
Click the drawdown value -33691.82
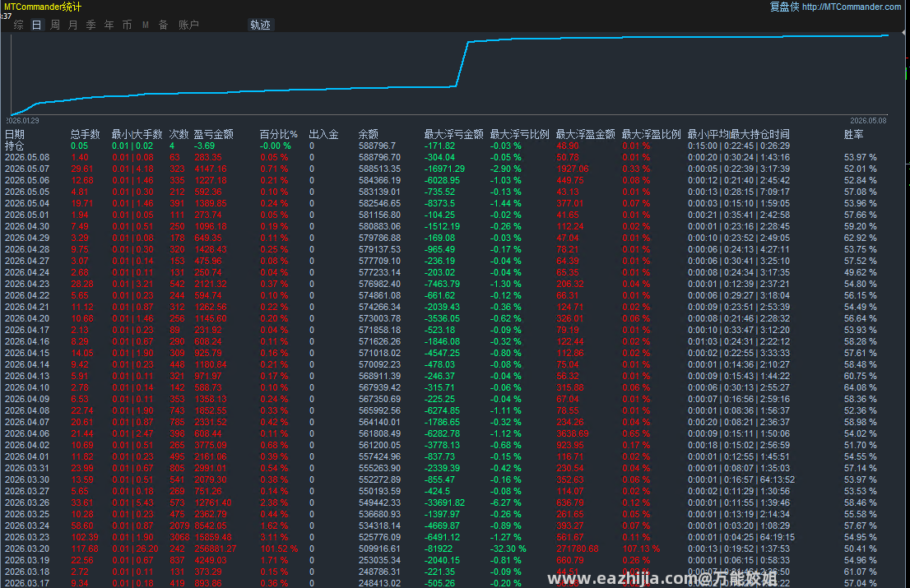(x=444, y=502)
